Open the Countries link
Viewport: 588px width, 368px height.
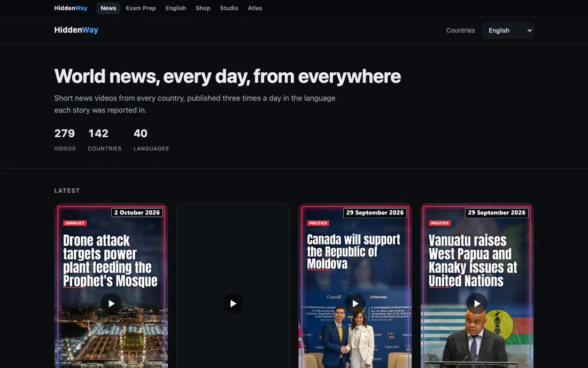[460, 30]
